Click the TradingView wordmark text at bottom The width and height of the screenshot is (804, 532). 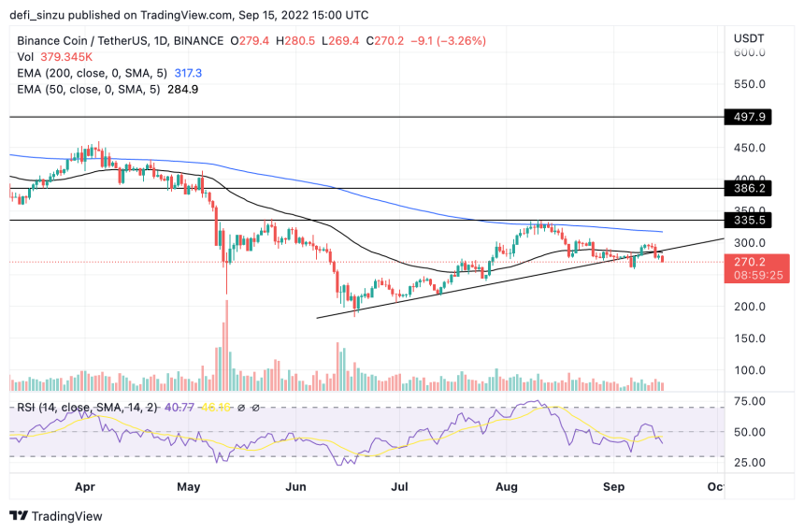(x=67, y=516)
